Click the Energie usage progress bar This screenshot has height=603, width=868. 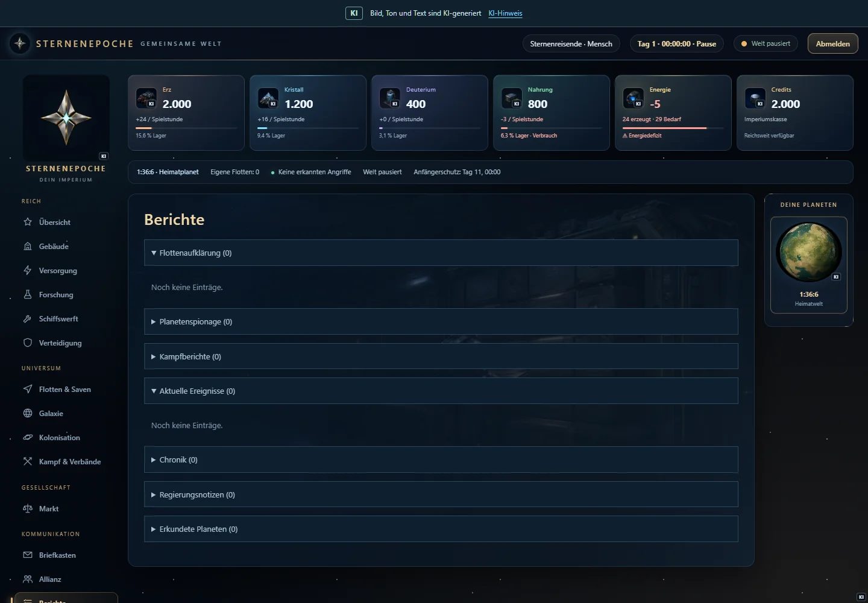(x=673, y=128)
